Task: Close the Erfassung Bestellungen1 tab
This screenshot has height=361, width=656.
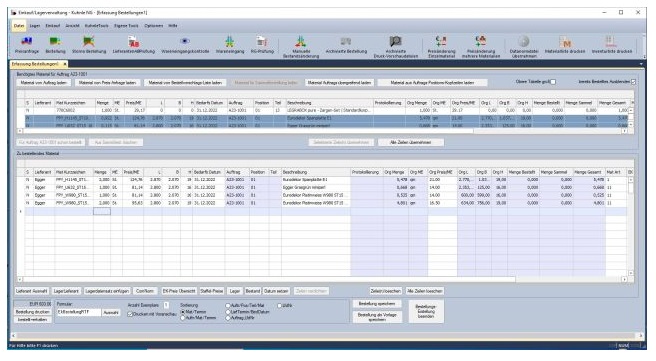Action: [x=65, y=64]
